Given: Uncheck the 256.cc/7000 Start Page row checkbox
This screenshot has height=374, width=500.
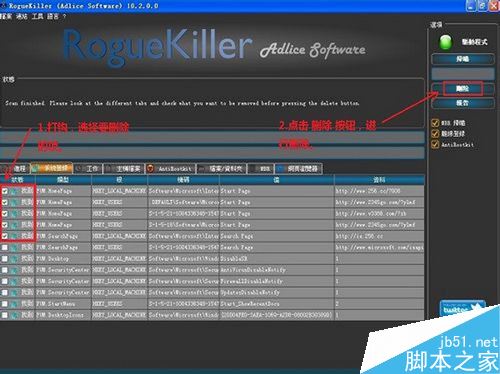Looking at the screenshot, I should (5, 191).
